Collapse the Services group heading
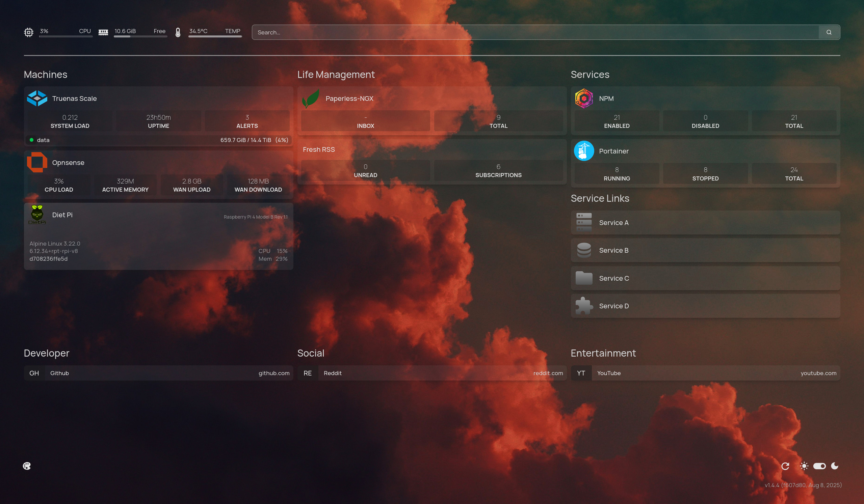This screenshot has height=504, width=864. pyautogui.click(x=590, y=74)
